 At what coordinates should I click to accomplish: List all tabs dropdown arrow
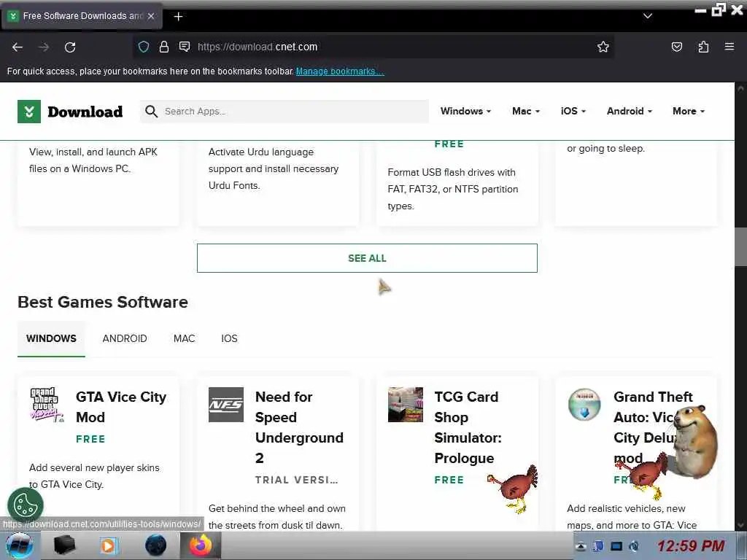point(648,16)
